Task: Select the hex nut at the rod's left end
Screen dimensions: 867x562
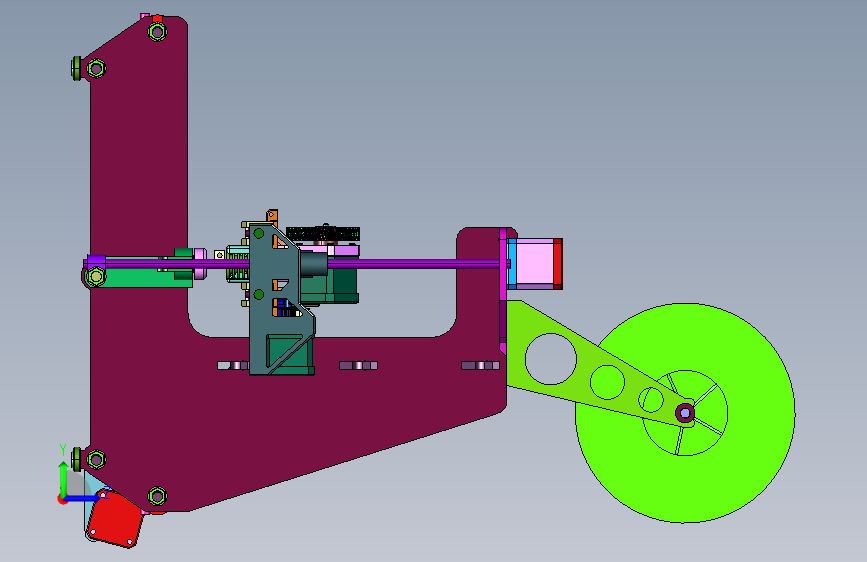Action: [x=96, y=275]
